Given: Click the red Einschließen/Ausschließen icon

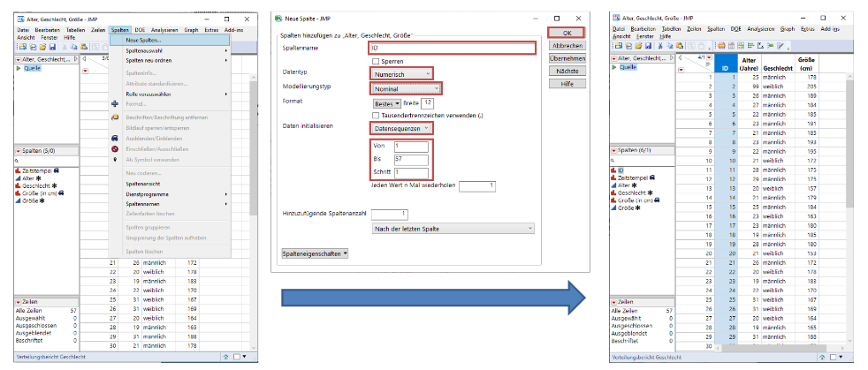Looking at the screenshot, I should pos(115,148).
